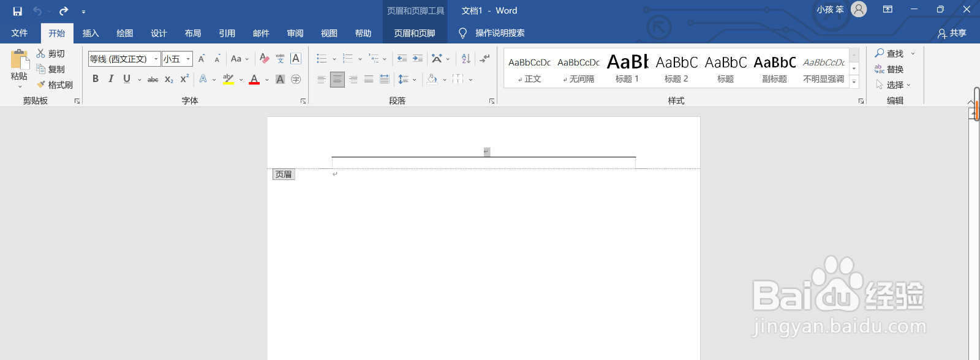Toggle subscript formatting
The image size is (980, 360).
(169, 79)
